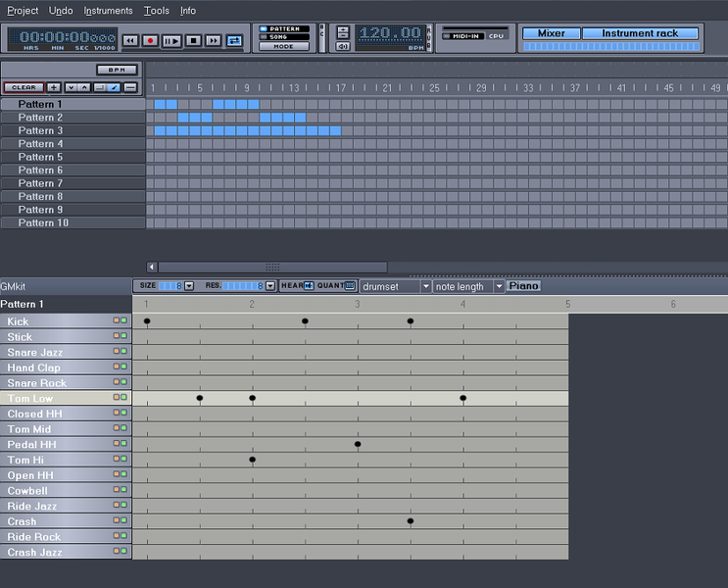Click the 00:00:00 time display
This screenshot has width=728, height=588.
pos(63,39)
